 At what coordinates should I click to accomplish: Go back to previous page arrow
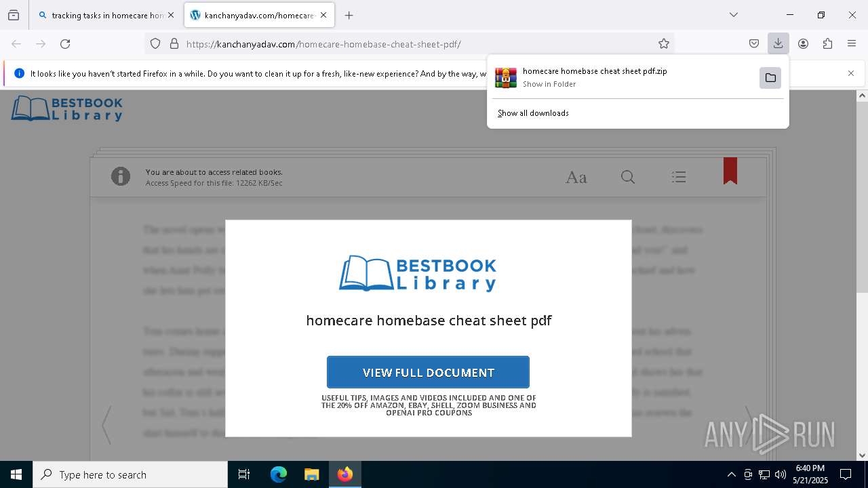[x=16, y=44]
